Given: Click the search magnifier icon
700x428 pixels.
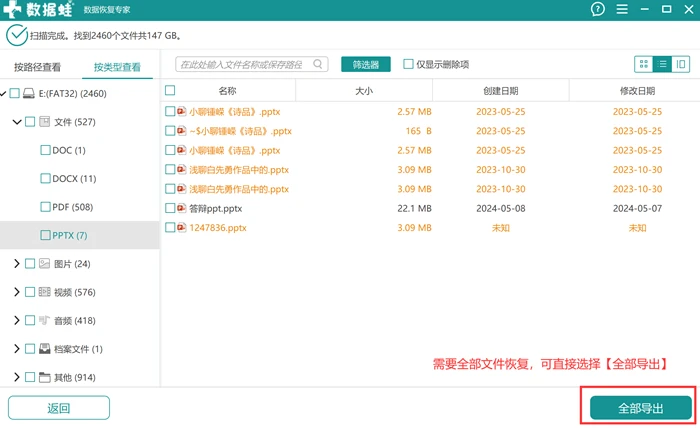Looking at the screenshot, I should [x=317, y=64].
